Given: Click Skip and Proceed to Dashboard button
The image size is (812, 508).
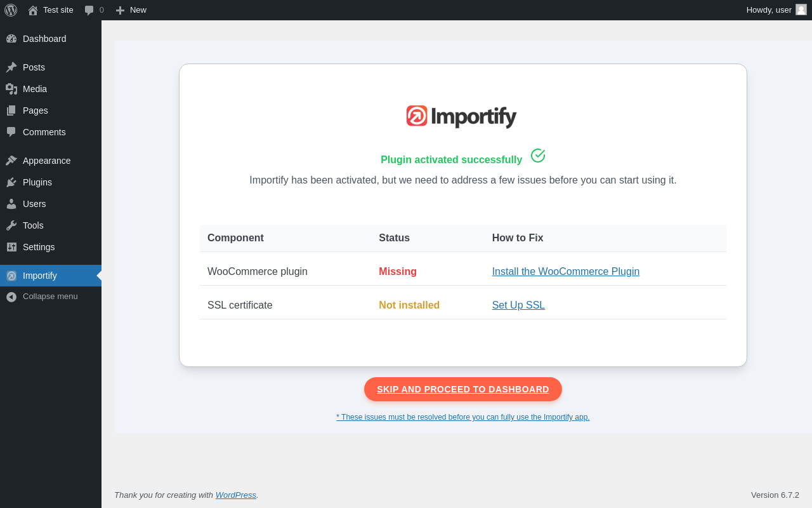Looking at the screenshot, I should (x=463, y=389).
